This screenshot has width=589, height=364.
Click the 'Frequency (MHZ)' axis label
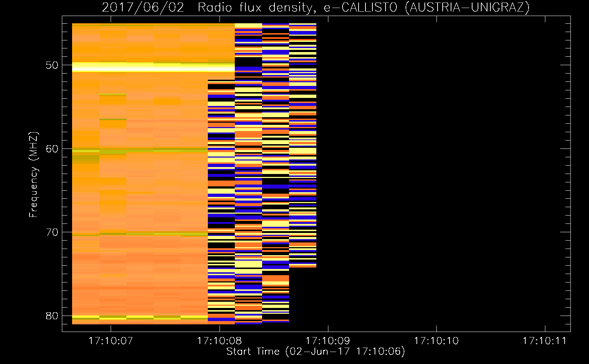tap(33, 174)
